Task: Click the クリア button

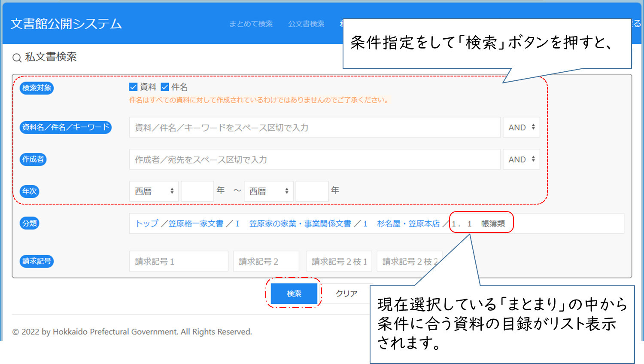Action: [x=346, y=293]
